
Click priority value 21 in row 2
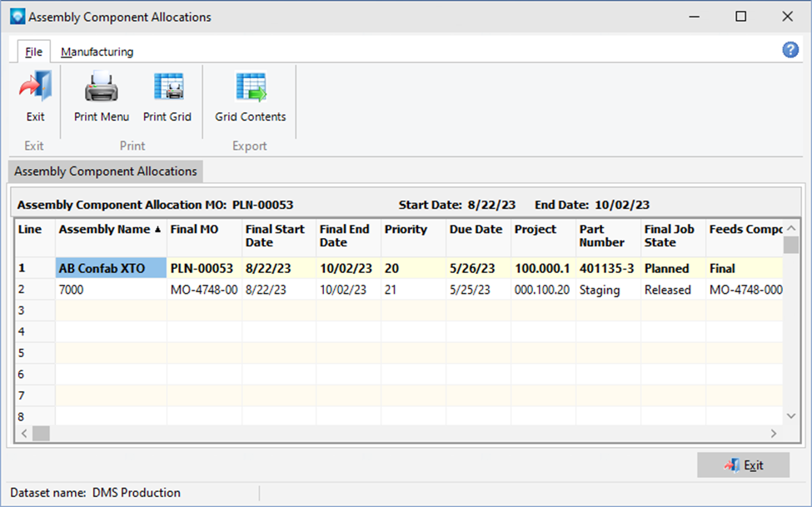coord(413,290)
